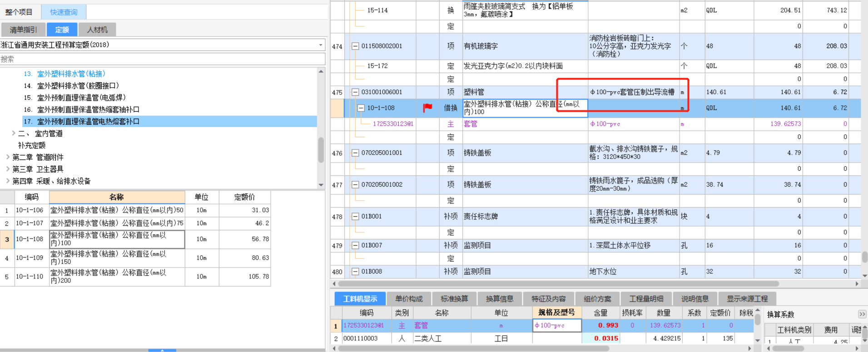Click the 规格及型号 column header
The image size is (868, 352).
[x=557, y=312]
